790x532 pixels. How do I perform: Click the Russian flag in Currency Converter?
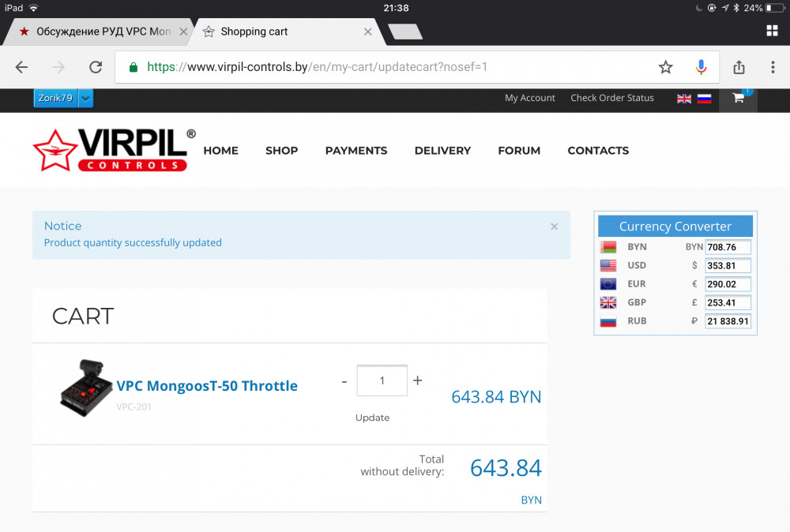point(608,321)
